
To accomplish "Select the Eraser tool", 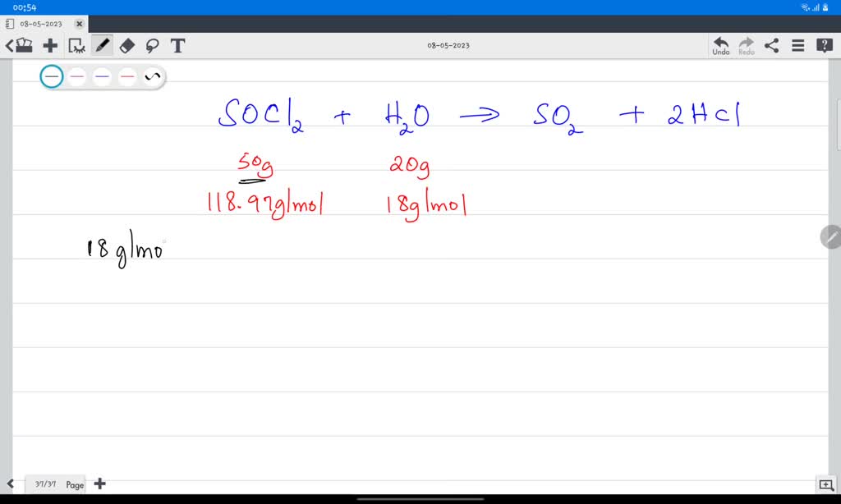I will pos(127,46).
